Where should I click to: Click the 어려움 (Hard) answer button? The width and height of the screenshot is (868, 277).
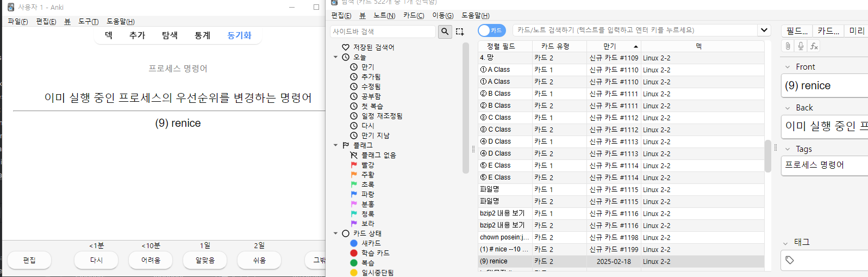click(x=151, y=260)
